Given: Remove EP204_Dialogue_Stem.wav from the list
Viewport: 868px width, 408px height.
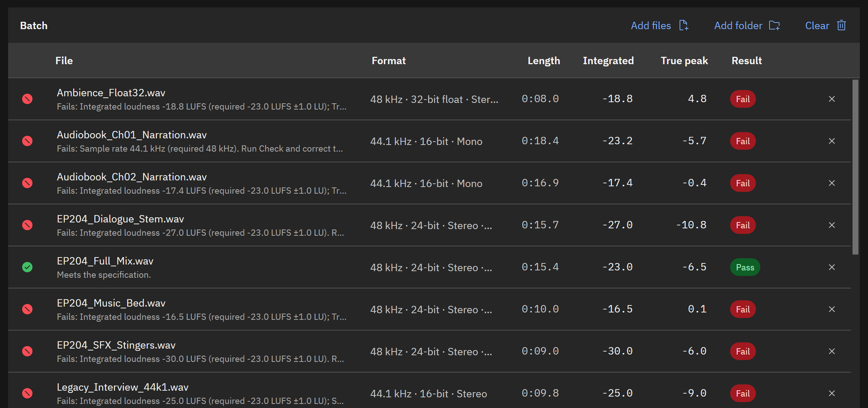Looking at the screenshot, I should point(832,225).
